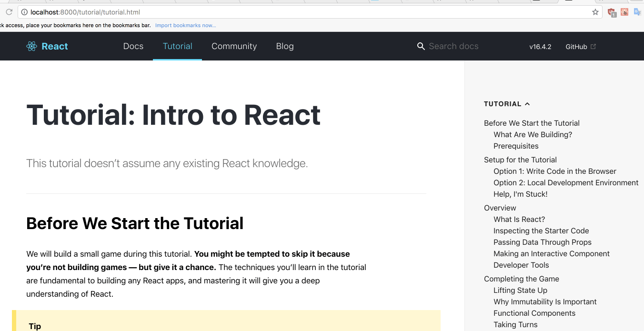Open Inspecting the Starter Code

[541, 231]
